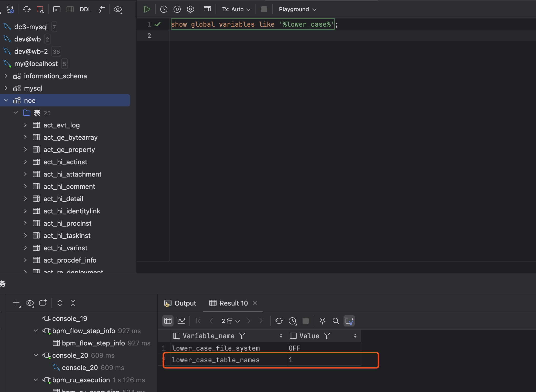The height and width of the screenshot is (392, 536).
Task: Toggle the local filter icon in results toolbar
Action: point(349,321)
